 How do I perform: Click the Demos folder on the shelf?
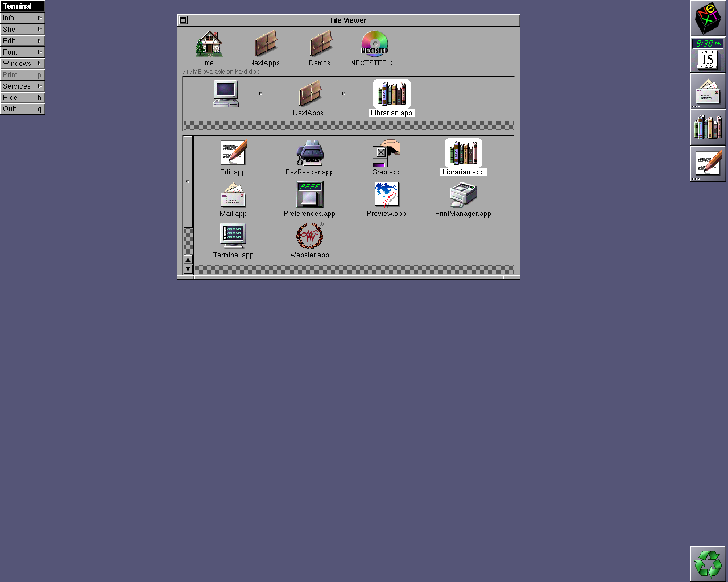point(320,44)
